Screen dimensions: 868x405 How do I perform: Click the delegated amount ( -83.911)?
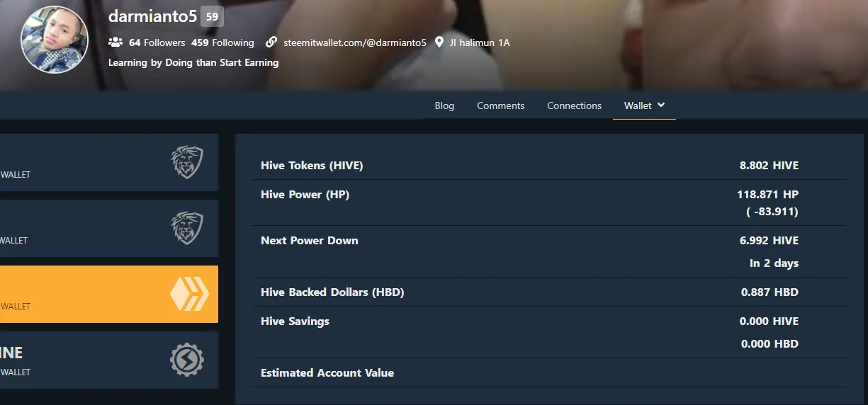click(x=772, y=211)
